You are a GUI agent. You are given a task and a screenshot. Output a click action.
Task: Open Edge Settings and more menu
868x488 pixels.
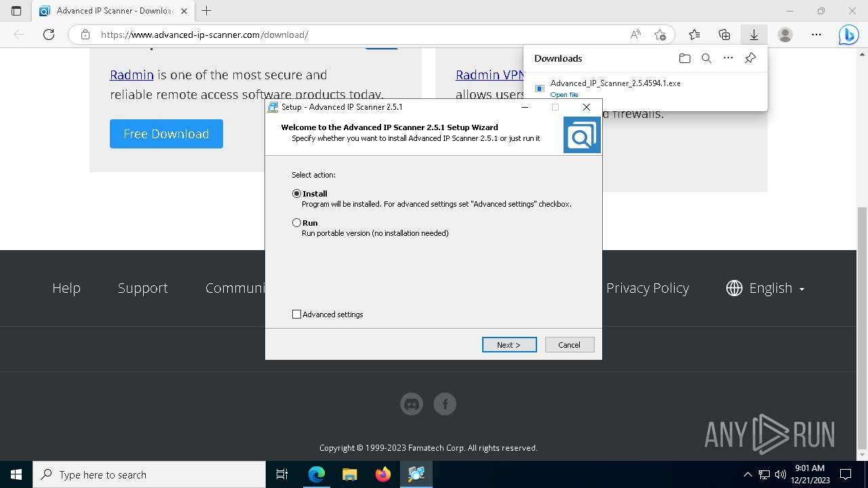[x=816, y=35]
